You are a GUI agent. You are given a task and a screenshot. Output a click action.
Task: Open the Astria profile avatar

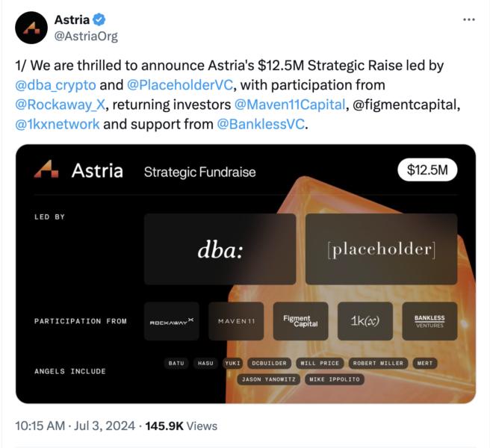[x=31, y=28]
